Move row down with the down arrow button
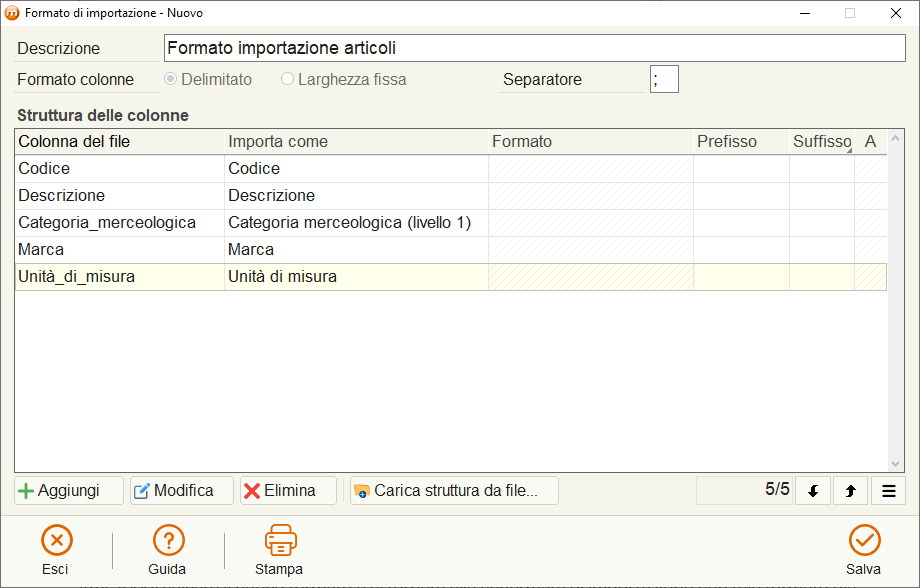 tap(813, 491)
